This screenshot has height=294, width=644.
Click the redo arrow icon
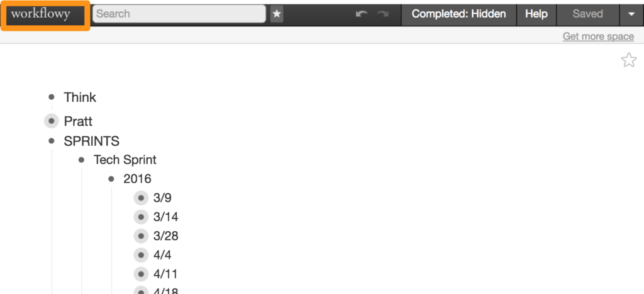383,14
